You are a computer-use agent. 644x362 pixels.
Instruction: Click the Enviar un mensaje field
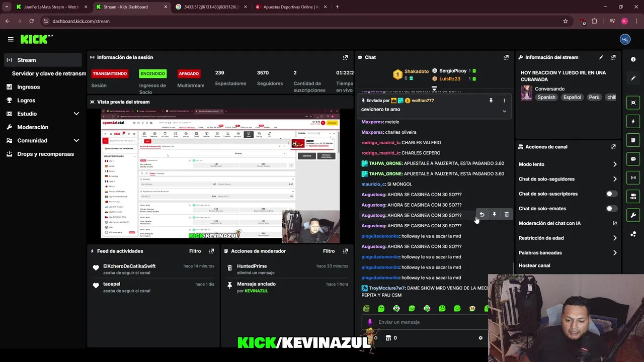click(425, 322)
